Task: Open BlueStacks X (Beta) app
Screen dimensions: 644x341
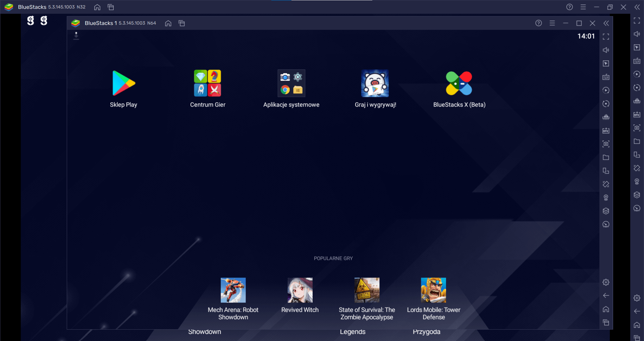Action: 459,83
